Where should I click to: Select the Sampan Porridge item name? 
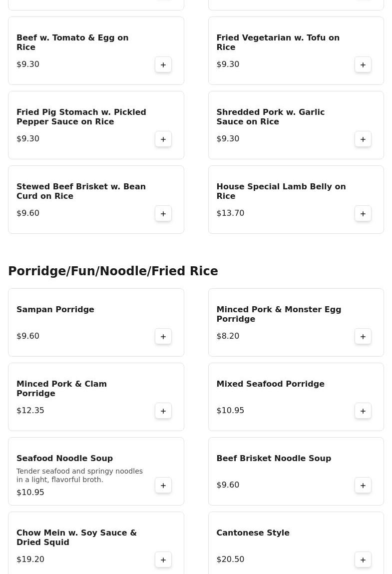pos(55,309)
